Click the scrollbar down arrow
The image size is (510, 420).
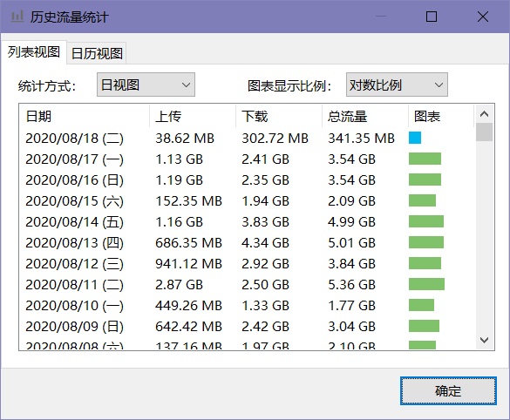pyautogui.click(x=484, y=340)
